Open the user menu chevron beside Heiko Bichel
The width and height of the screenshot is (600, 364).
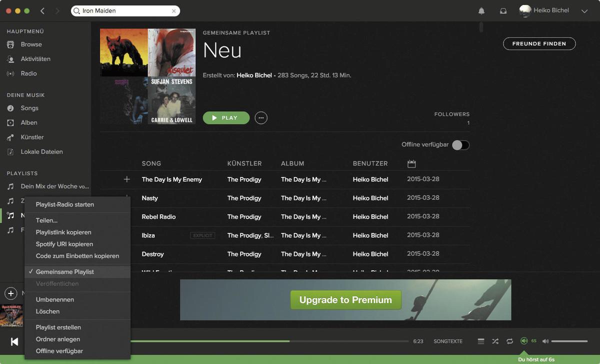[x=584, y=11]
